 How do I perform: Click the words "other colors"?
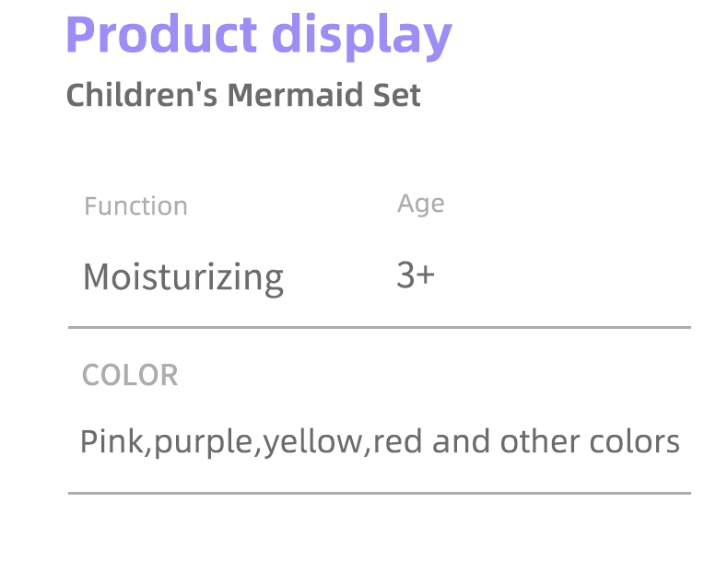[x=590, y=442]
